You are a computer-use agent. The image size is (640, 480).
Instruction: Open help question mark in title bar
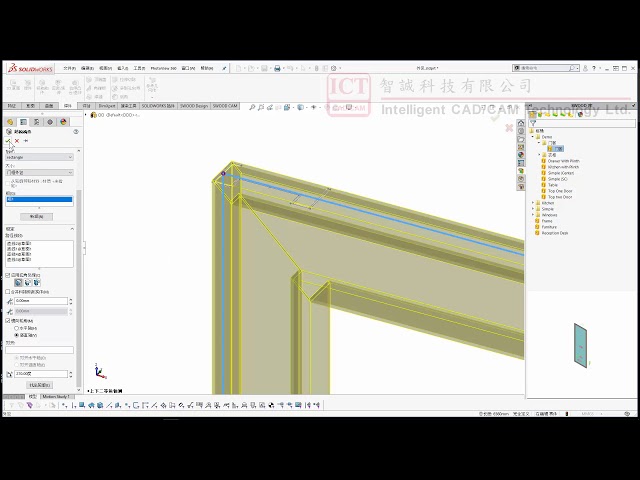tap(594, 68)
